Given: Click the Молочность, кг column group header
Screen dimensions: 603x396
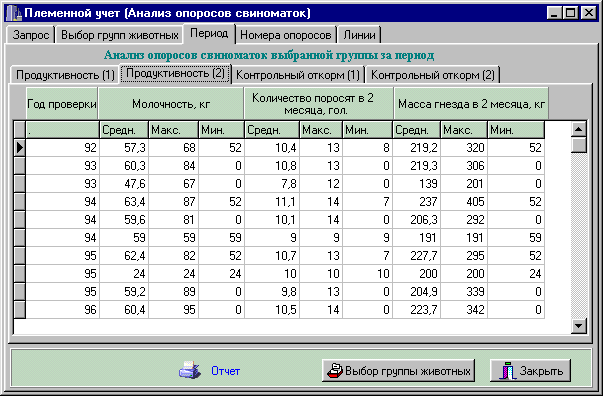Looking at the screenshot, I should point(171,104).
